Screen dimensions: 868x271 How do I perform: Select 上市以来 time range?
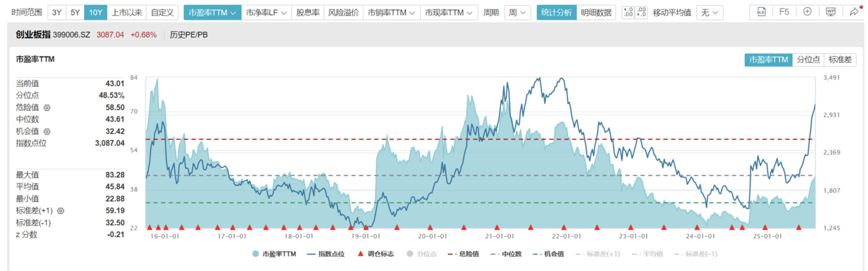[x=127, y=13]
